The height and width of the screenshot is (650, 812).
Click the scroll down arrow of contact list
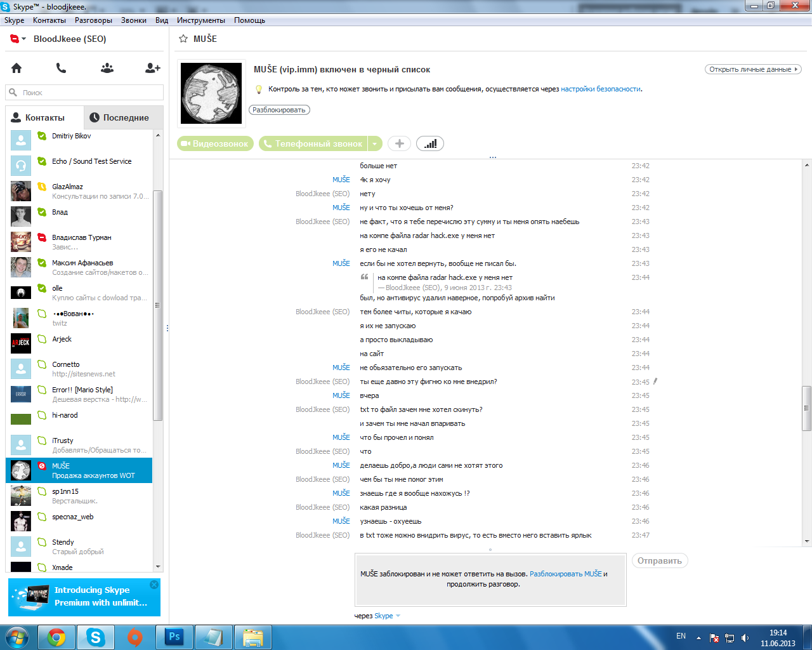158,567
